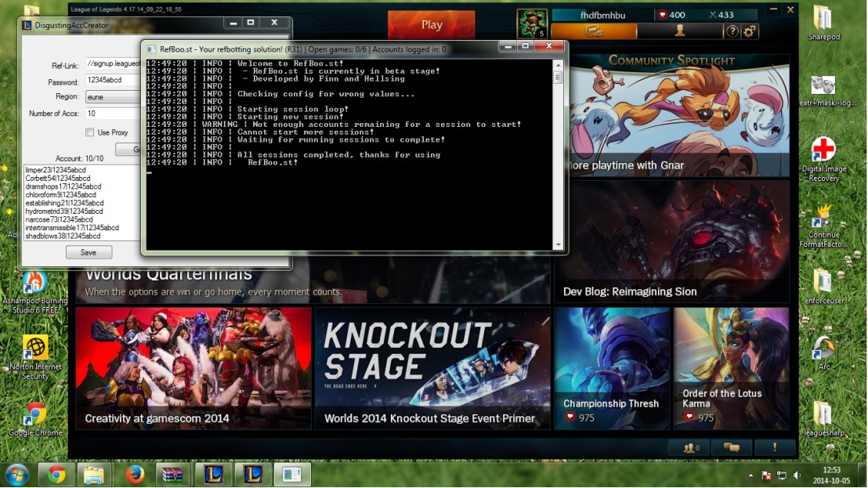
Task: Select the Sharepod desktop icon
Action: [823, 22]
